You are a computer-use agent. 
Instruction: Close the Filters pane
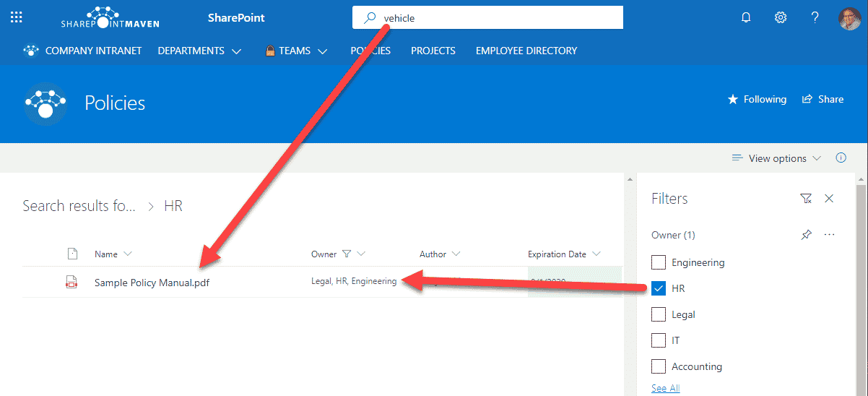829,199
